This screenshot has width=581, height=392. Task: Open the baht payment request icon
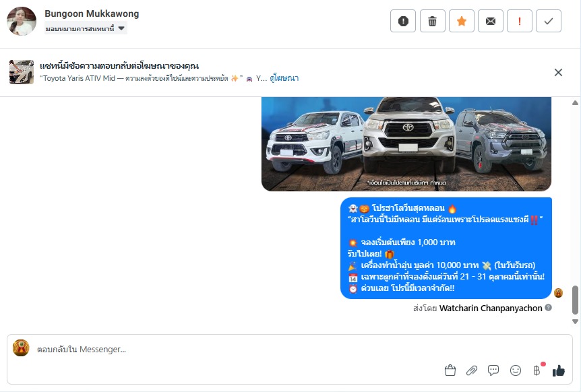[537, 370]
